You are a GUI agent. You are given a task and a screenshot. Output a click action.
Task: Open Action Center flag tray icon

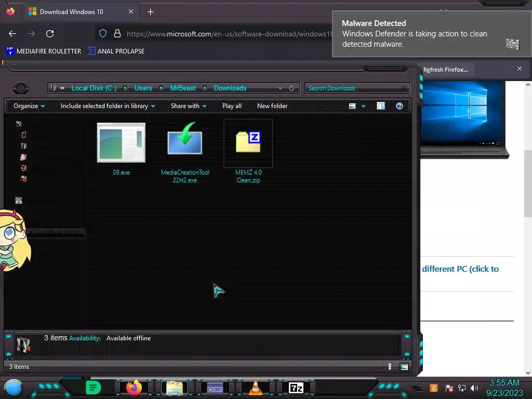coord(449,388)
